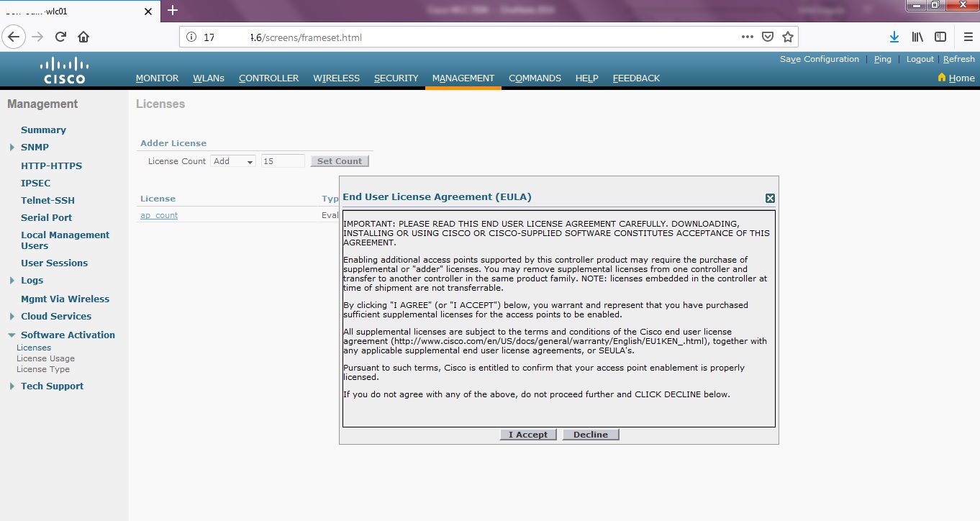Select License Usage sidebar item
This screenshot has width=980, height=521.
pos(45,358)
